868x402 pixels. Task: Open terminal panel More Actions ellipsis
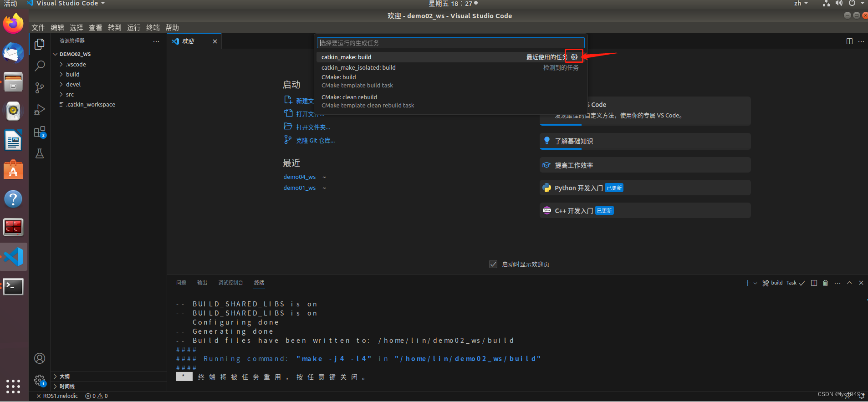coord(837,283)
